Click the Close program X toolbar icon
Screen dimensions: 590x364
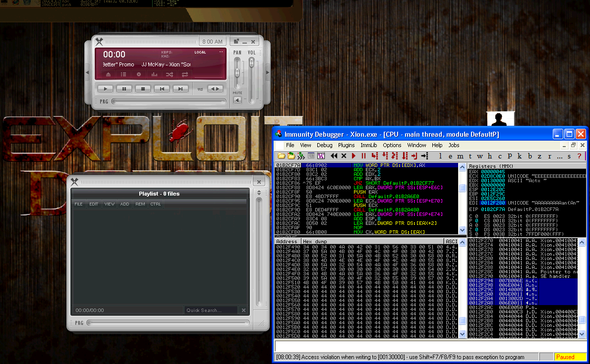pos(344,156)
